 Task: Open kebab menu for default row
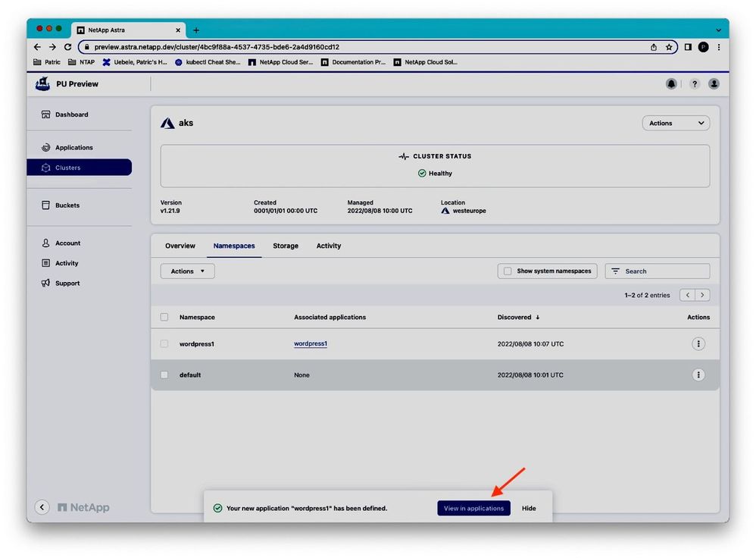pos(698,375)
